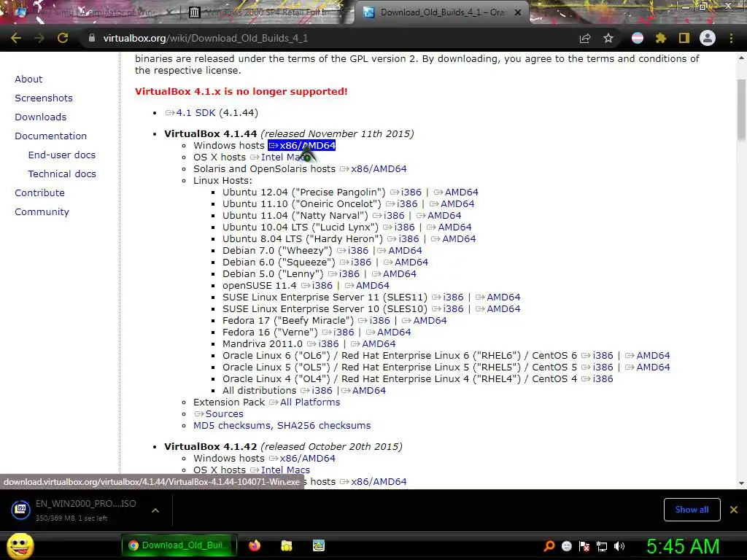Open End-user docs in sidebar
The width and height of the screenshot is (747, 560).
pyautogui.click(x=62, y=155)
